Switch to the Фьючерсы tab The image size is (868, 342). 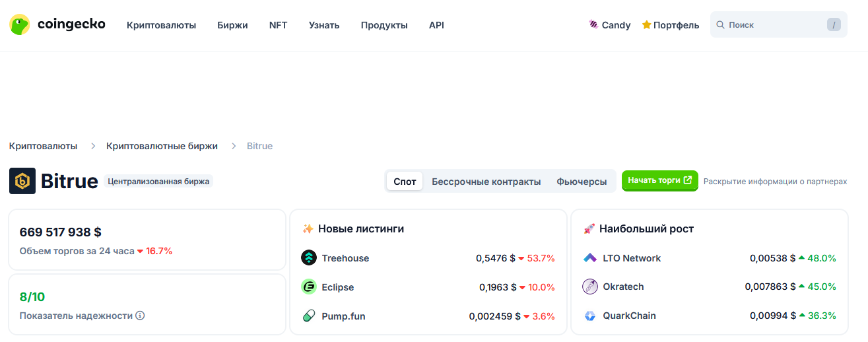pyautogui.click(x=582, y=182)
